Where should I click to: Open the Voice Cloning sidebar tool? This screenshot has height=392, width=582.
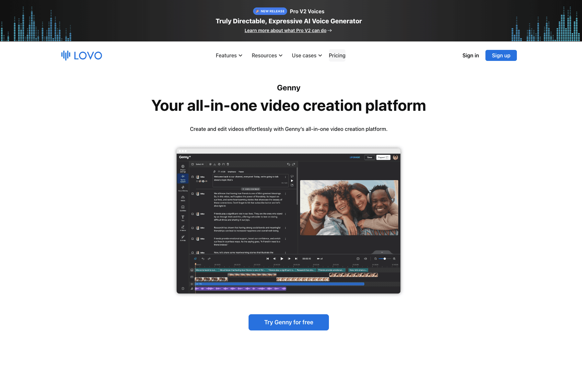click(x=183, y=188)
